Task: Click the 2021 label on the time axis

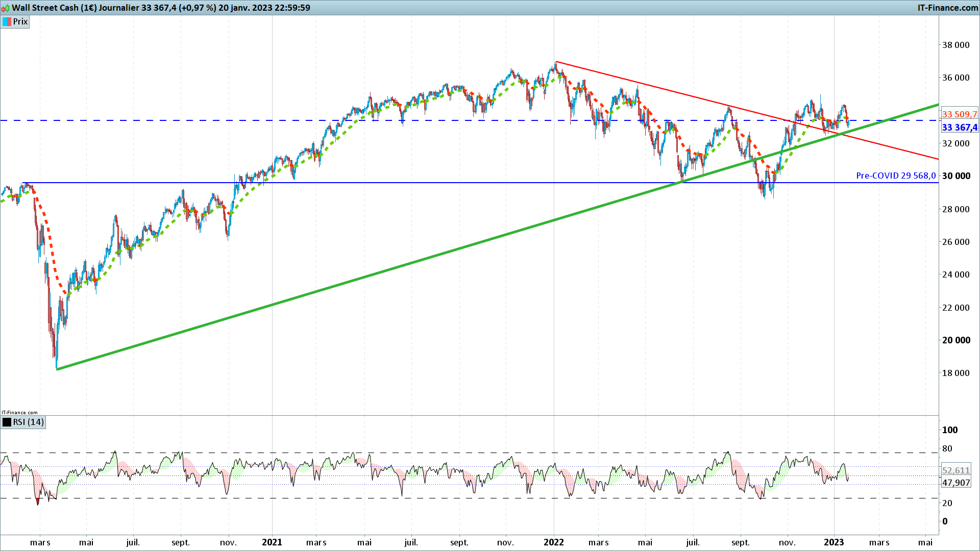Action: click(x=272, y=542)
